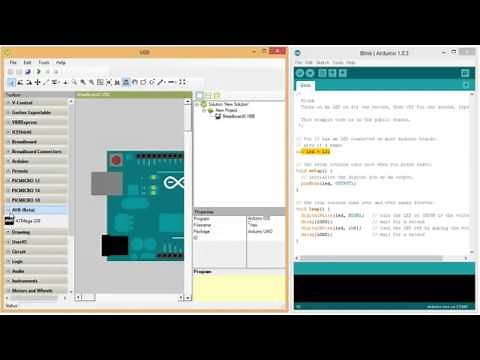Collapse the Solution node in solution tree
Image resolution: width=480 pixels, height=360 pixels.
[197, 104]
